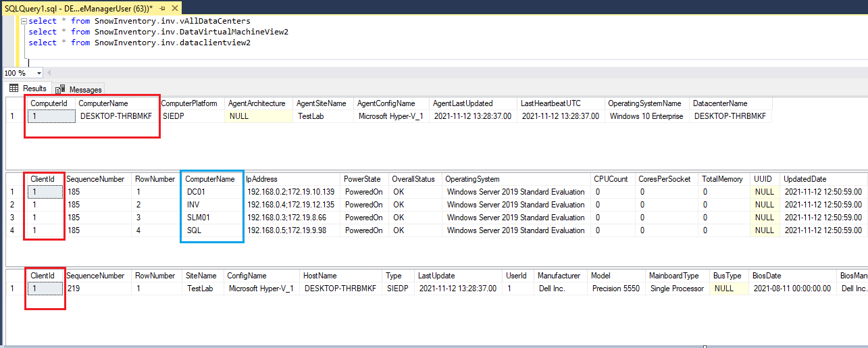The image size is (868, 348).
Task: Select the 2021-08-11 00:00:00.00 BiosDate cell
Action: coord(794,289)
